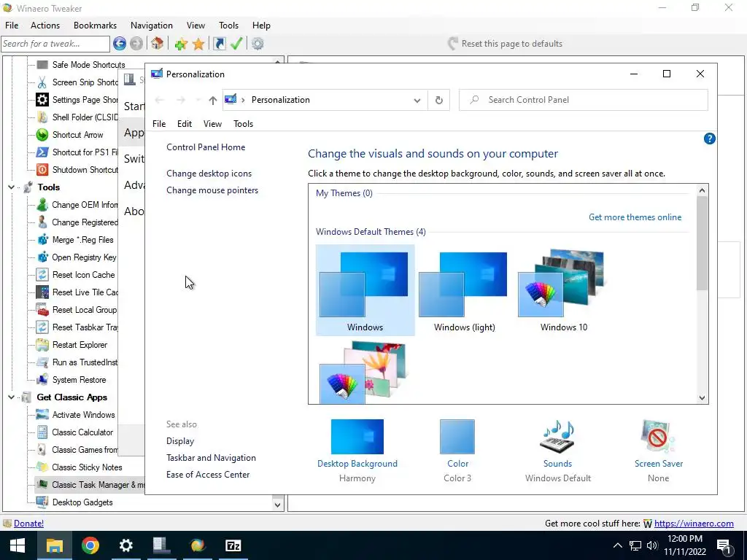The image size is (747, 560).
Task: Select Classic Calculator item icon
Action: pos(42,432)
